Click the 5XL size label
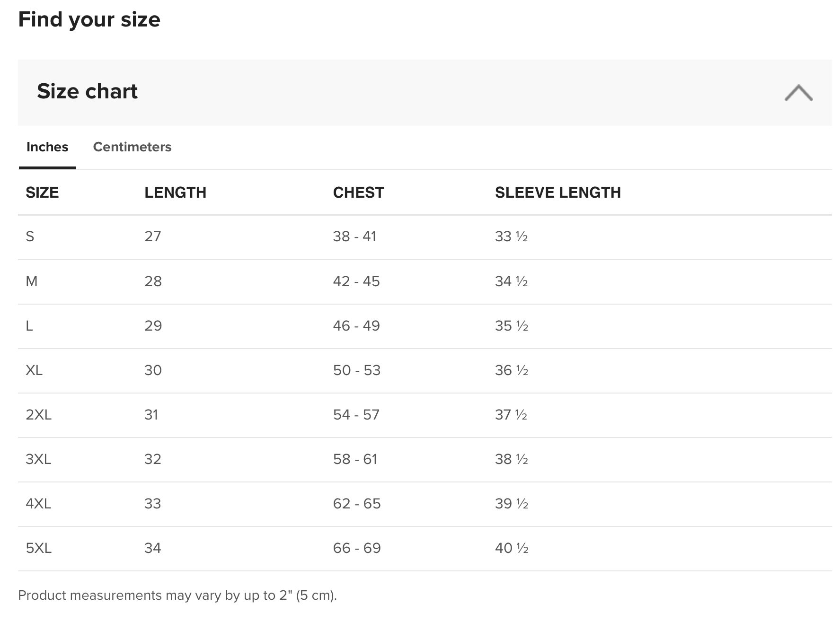The image size is (840, 630). coord(38,548)
